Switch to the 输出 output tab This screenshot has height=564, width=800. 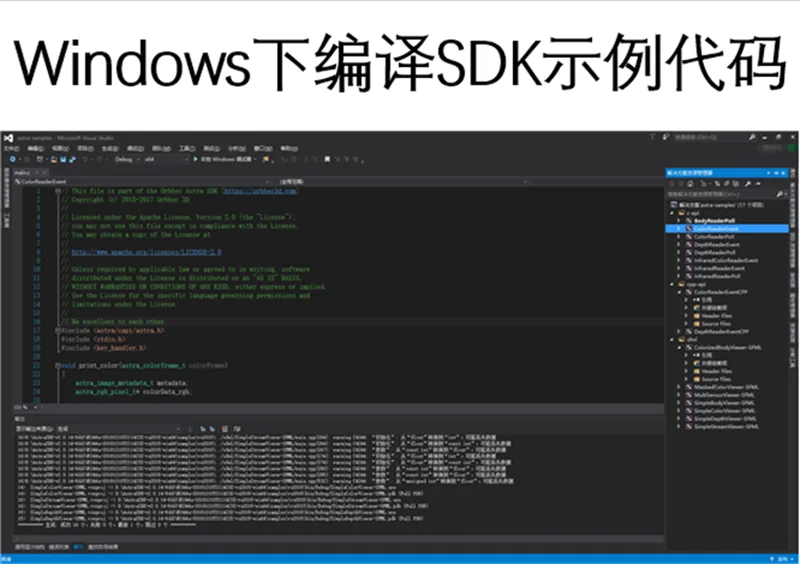[x=79, y=547]
